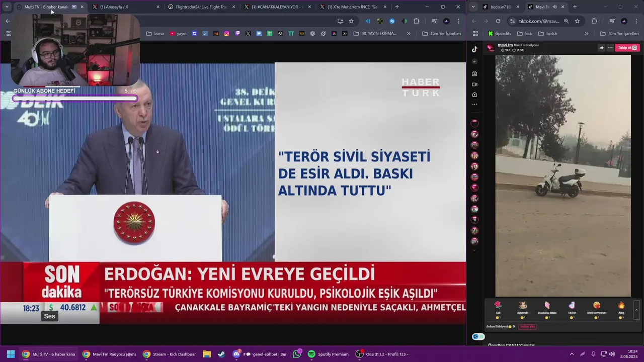This screenshot has height=362, width=644.
Task: Click the YouTube 'yayın' bookmark
Action: tap(178, 34)
